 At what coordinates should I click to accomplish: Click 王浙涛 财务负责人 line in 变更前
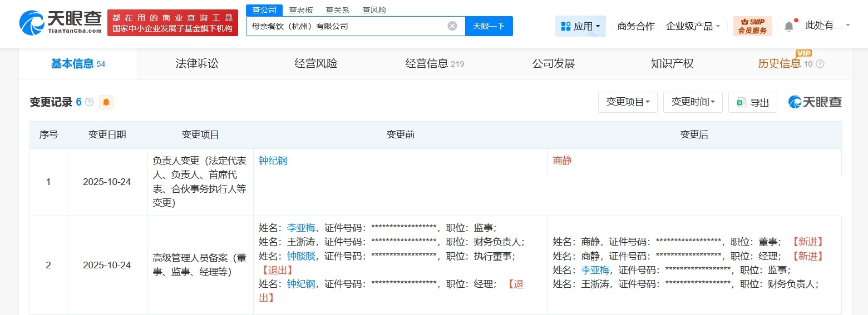coord(392,242)
